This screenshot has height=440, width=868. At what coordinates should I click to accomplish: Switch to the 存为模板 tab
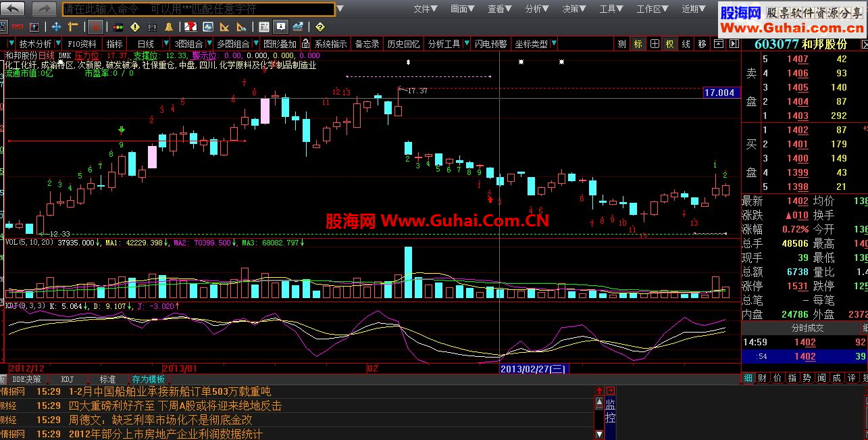(x=148, y=379)
